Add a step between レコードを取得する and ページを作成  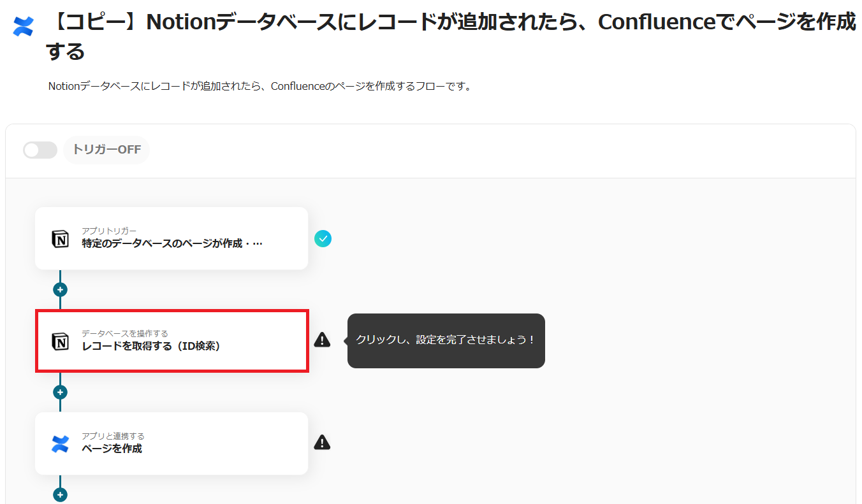click(x=60, y=392)
